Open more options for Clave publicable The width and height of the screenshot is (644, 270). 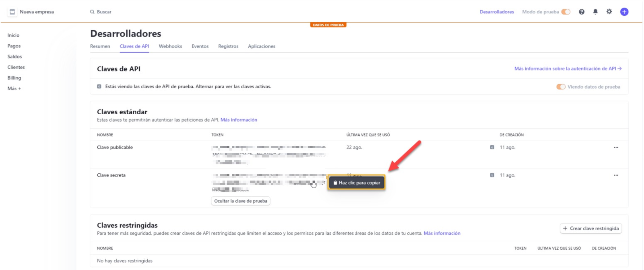click(x=616, y=147)
